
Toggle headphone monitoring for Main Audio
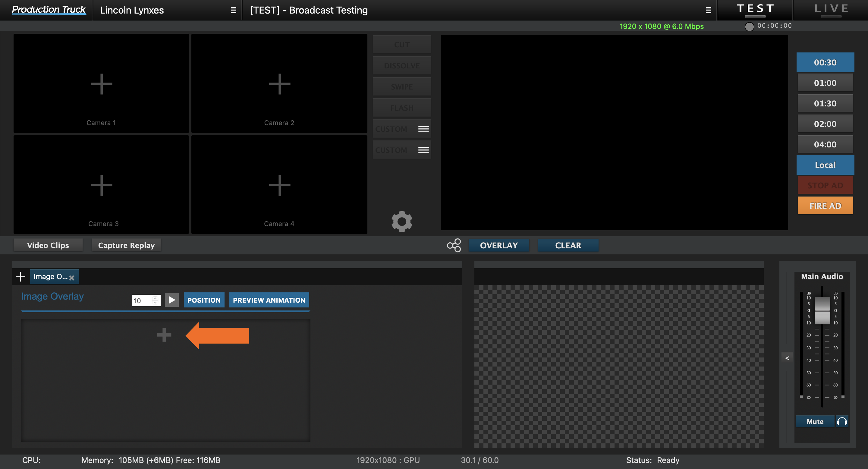point(842,421)
